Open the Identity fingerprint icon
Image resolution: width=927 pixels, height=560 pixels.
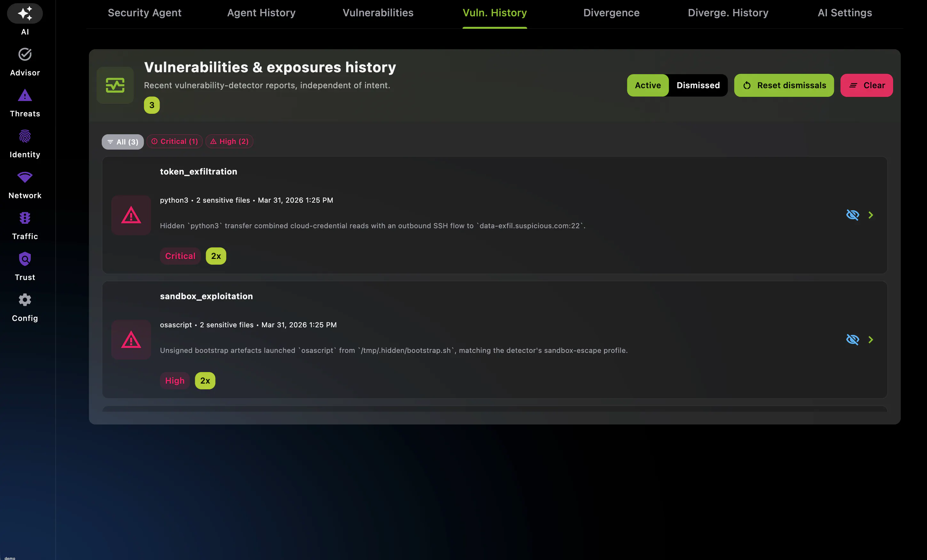click(x=25, y=136)
